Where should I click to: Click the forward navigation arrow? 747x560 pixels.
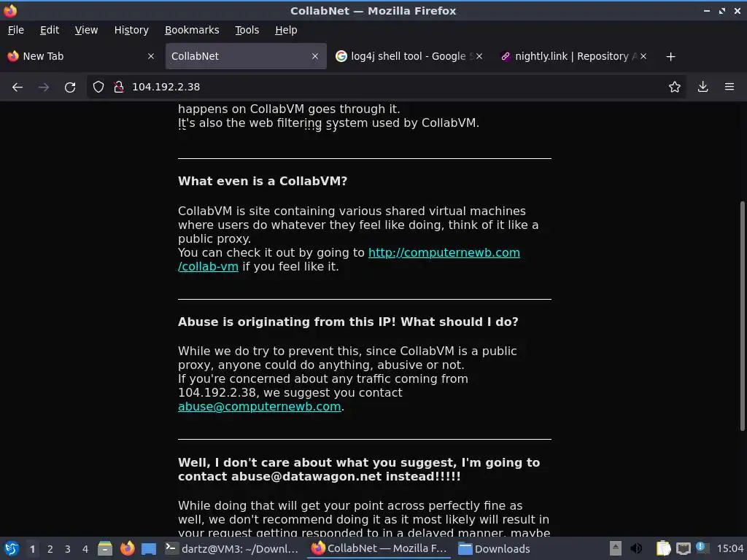[x=43, y=87]
